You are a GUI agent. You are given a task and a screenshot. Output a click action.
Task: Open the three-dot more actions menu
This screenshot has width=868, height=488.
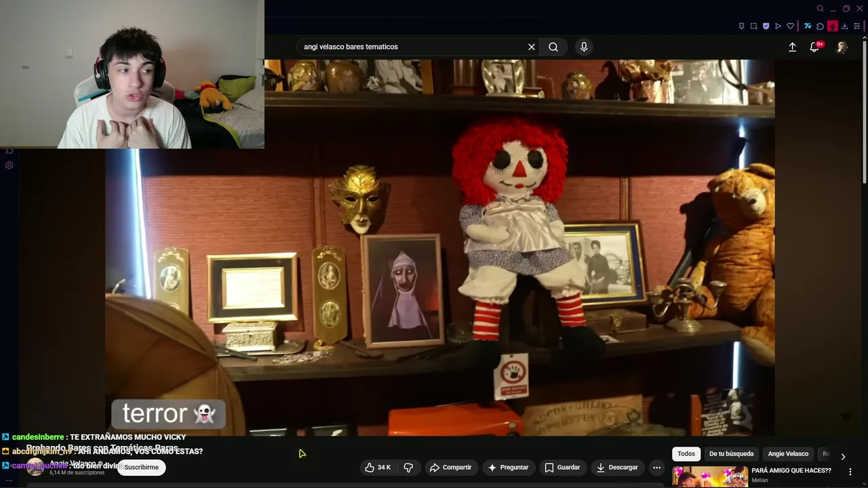click(x=656, y=467)
